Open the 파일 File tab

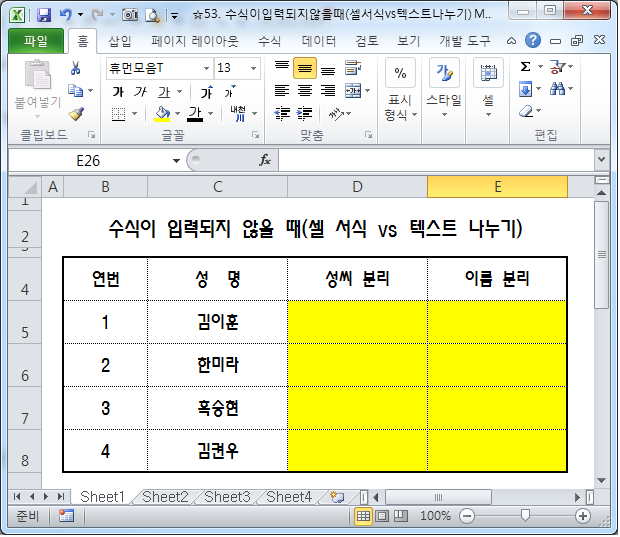(36, 40)
